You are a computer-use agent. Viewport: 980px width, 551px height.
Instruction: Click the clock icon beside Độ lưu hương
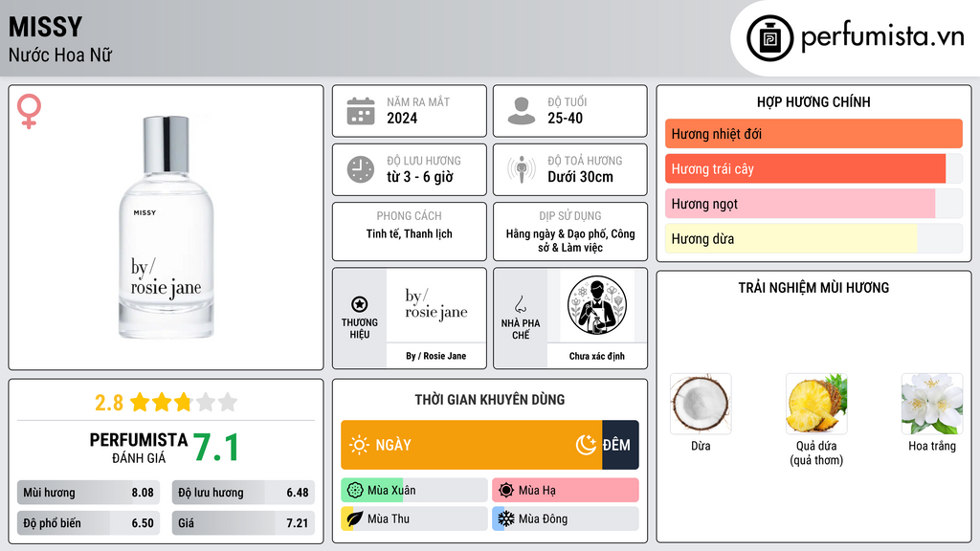pos(361,169)
